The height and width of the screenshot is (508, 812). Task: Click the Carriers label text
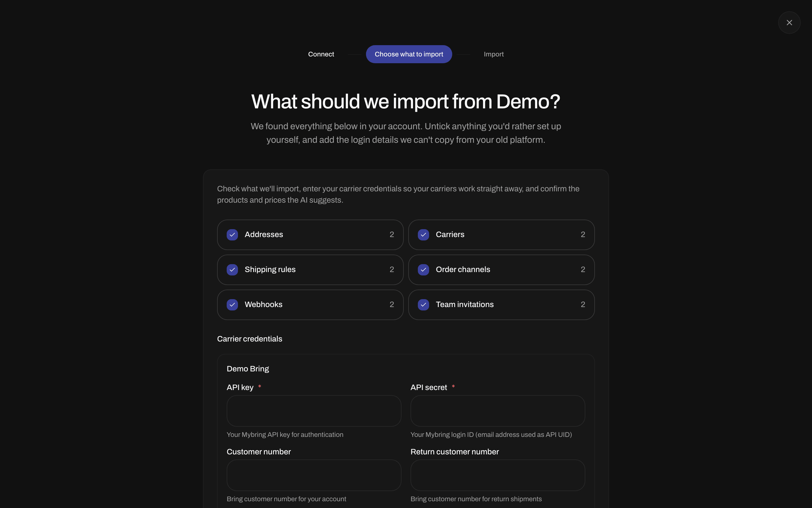tap(450, 235)
